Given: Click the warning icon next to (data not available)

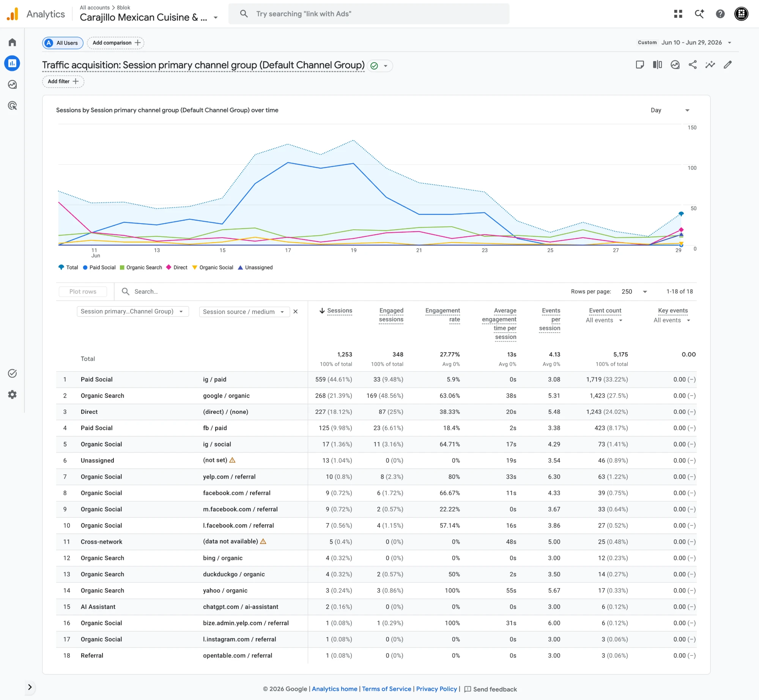Looking at the screenshot, I should tap(263, 541).
